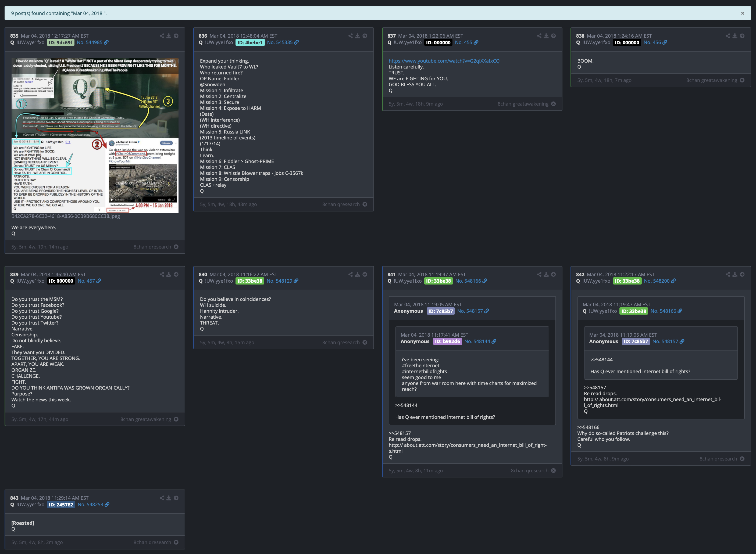The height and width of the screenshot is (554, 756).
Task: Click share icon on post 843
Action: [x=162, y=498]
